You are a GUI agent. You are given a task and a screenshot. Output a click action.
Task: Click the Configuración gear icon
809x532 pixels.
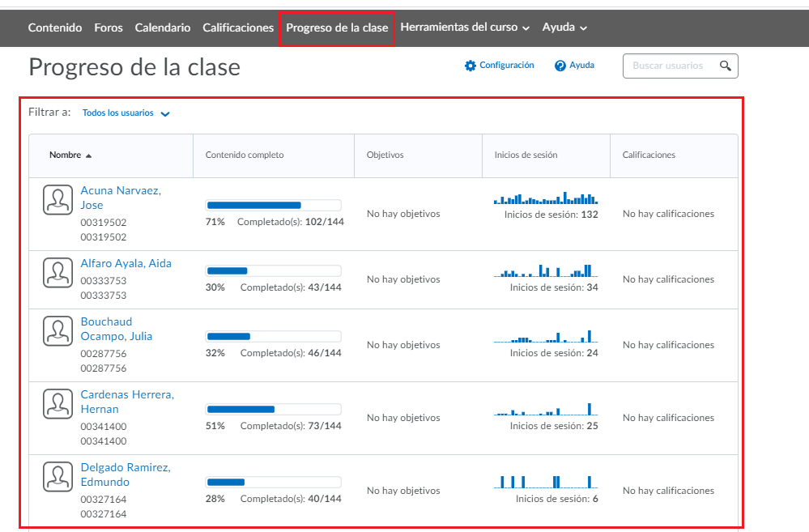click(470, 66)
